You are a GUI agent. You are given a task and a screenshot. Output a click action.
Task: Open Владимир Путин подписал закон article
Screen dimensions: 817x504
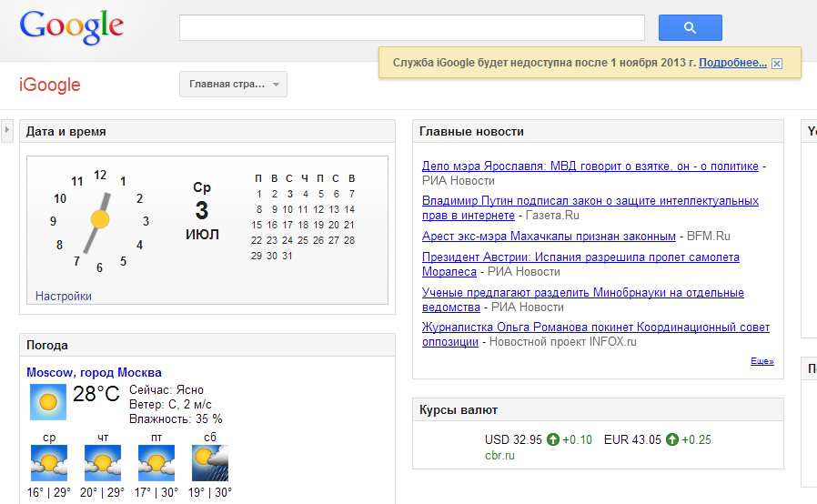[x=590, y=208]
